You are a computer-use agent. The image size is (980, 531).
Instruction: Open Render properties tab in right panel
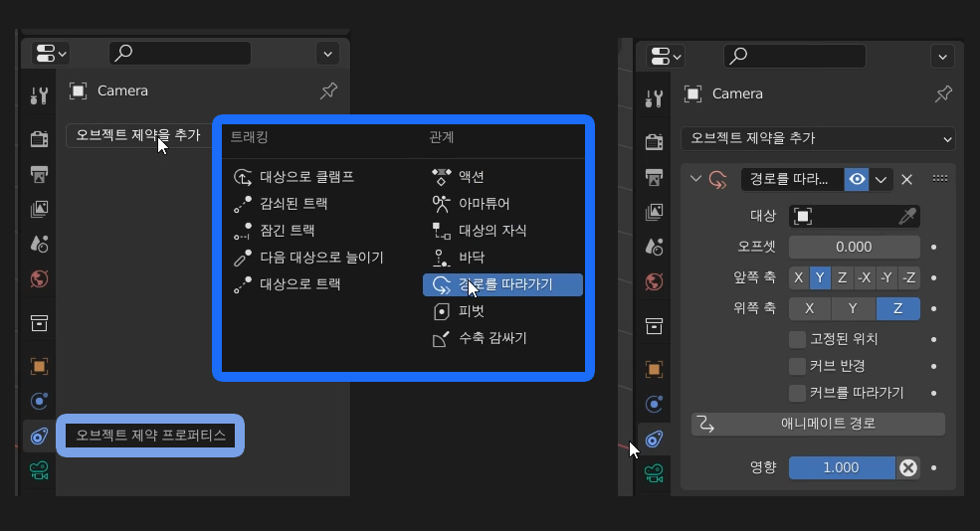click(654, 141)
